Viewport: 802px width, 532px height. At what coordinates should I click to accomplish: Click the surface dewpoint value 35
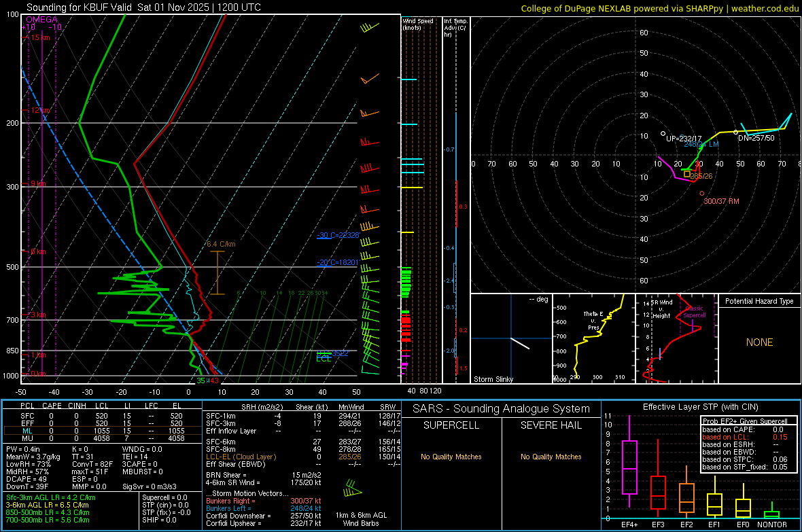coord(201,380)
